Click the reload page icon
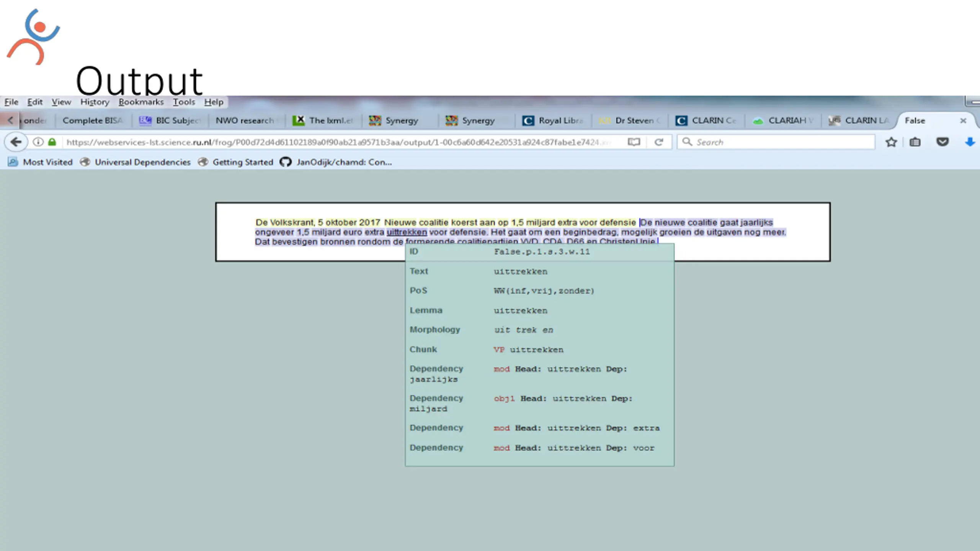This screenshot has width=980, height=551. click(x=658, y=142)
